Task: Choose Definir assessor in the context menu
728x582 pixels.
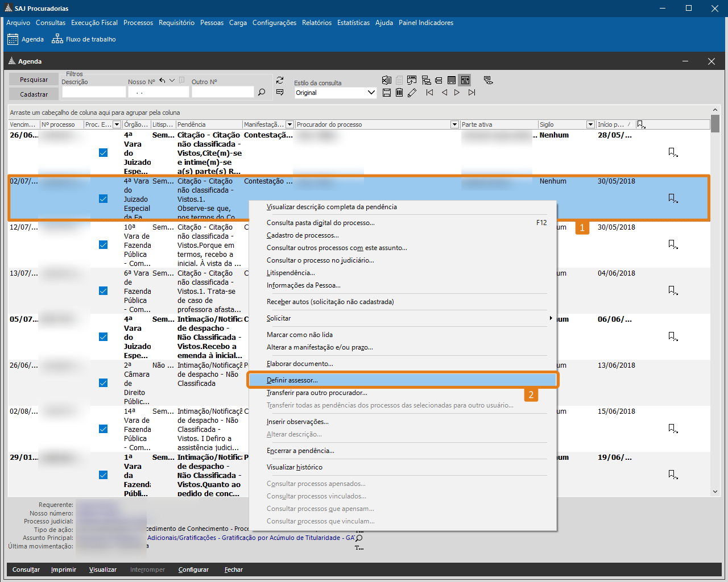Action: (292, 380)
